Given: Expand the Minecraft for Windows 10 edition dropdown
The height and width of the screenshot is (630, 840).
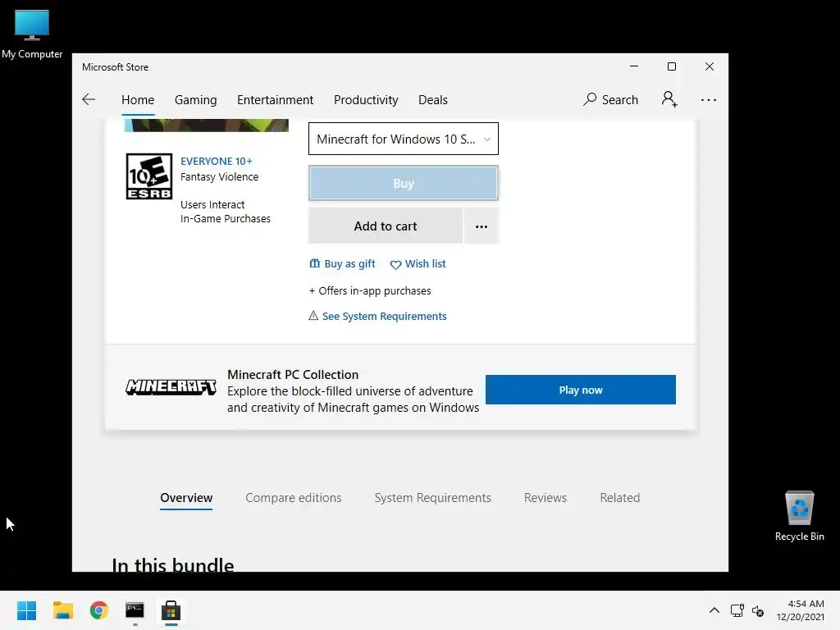Looking at the screenshot, I should tap(404, 139).
